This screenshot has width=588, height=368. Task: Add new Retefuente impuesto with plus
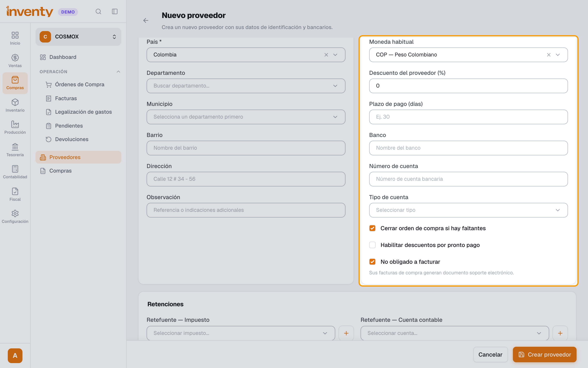pyautogui.click(x=346, y=333)
